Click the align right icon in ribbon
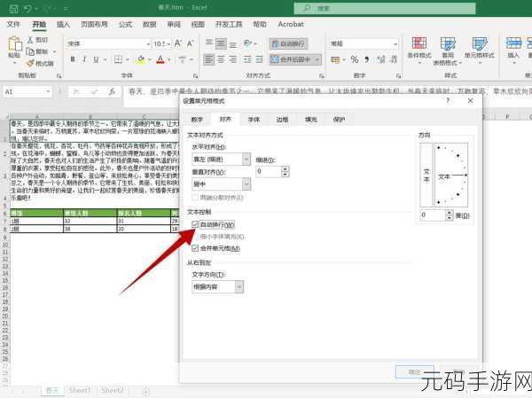532x398 pixels. click(x=233, y=59)
